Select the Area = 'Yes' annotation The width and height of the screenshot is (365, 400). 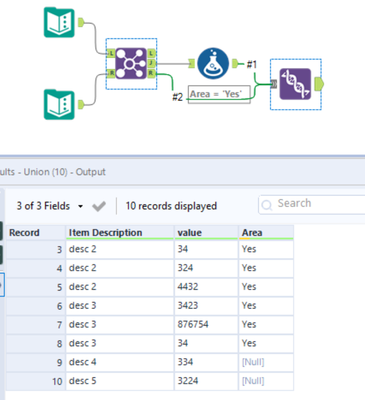tap(219, 94)
